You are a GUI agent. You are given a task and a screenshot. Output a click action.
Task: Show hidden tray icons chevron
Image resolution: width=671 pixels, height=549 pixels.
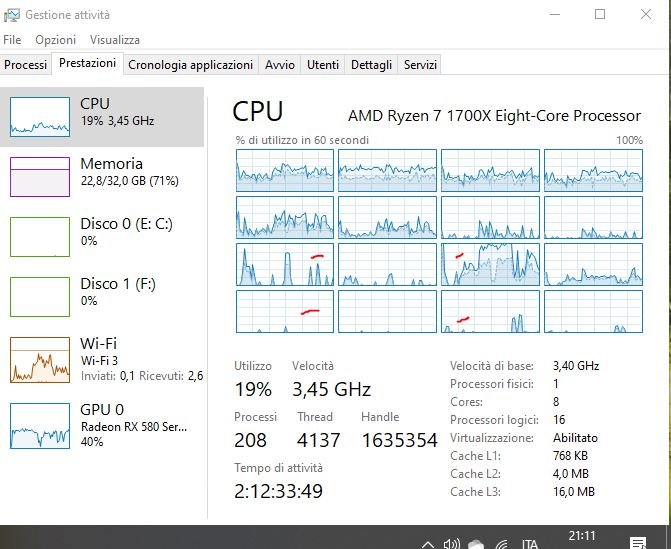coord(427,544)
